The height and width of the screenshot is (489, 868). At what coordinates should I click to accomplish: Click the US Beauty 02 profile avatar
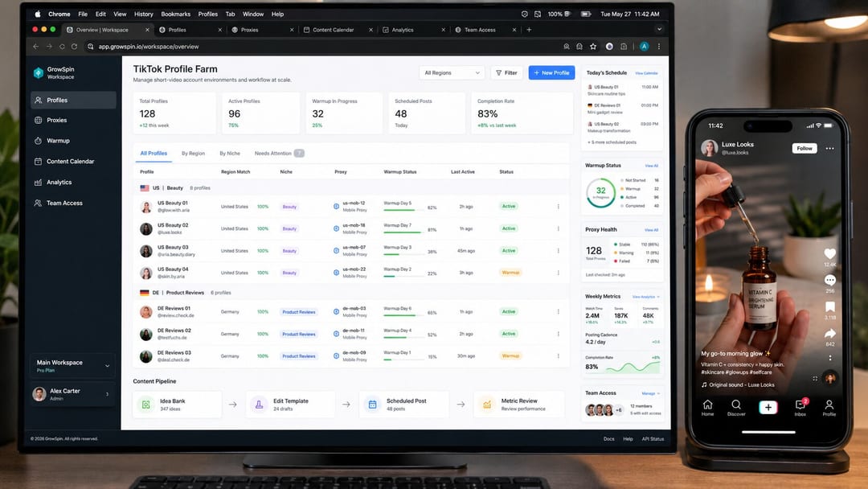click(x=146, y=228)
